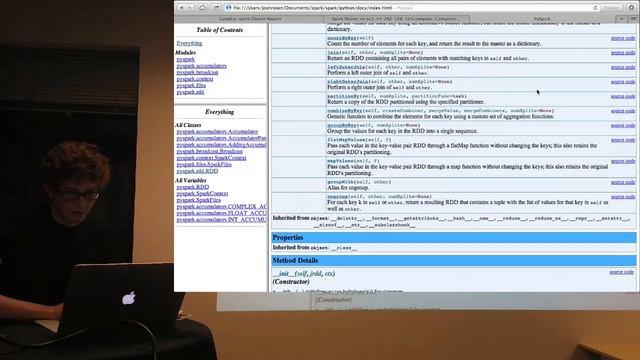Click the cogroup method link
The width and height of the screenshot is (640, 360).
click(337, 197)
